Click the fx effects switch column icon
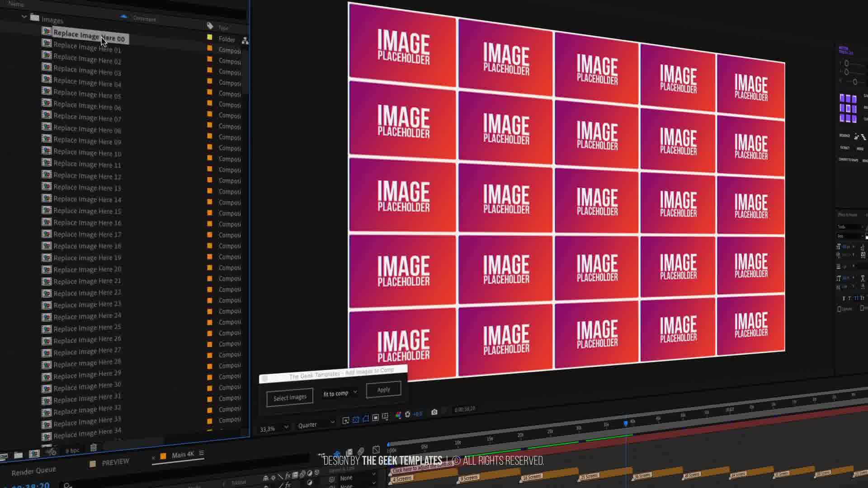The height and width of the screenshot is (488, 868). point(288,476)
